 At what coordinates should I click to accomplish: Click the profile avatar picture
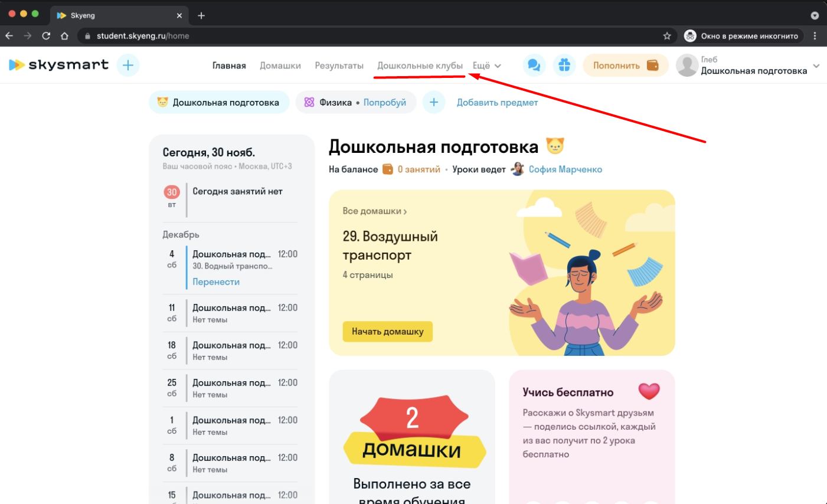coord(687,66)
